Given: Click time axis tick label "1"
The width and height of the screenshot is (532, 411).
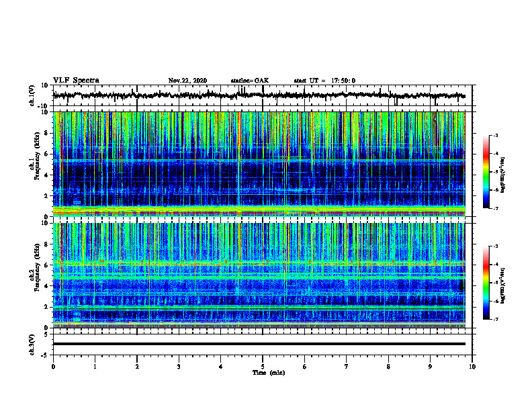Looking at the screenshot, I should (95, 367).
